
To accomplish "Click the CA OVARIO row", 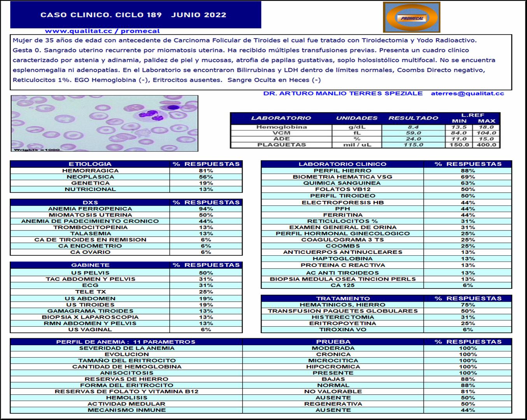I will coord(126,252).
